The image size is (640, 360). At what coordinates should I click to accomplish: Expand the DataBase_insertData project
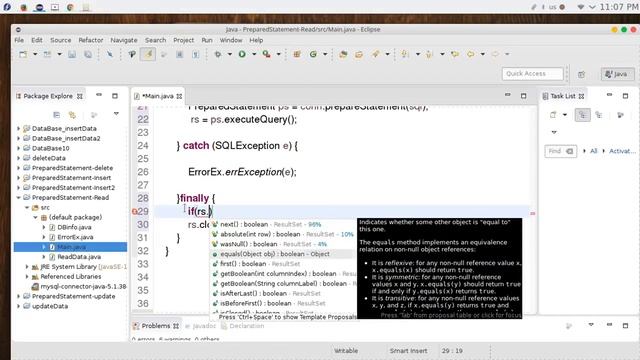(18, 129)
